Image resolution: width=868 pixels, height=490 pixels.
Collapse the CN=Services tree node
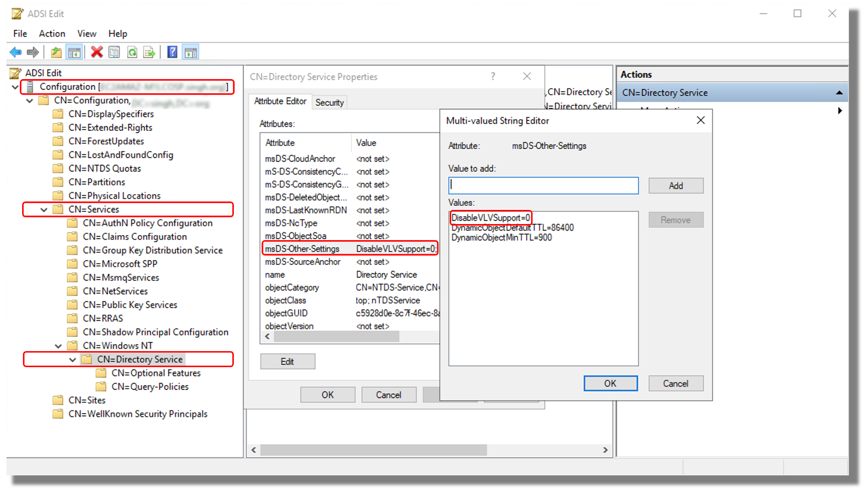click(44, 209)
